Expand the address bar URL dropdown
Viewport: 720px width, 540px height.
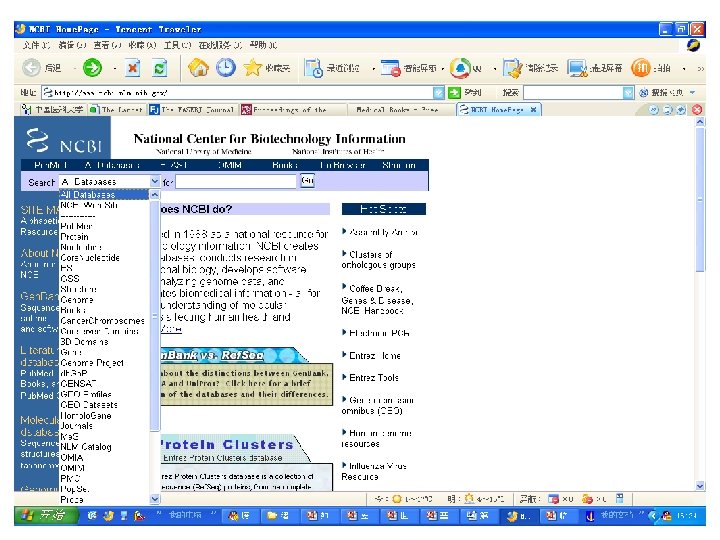click(439, 93)
